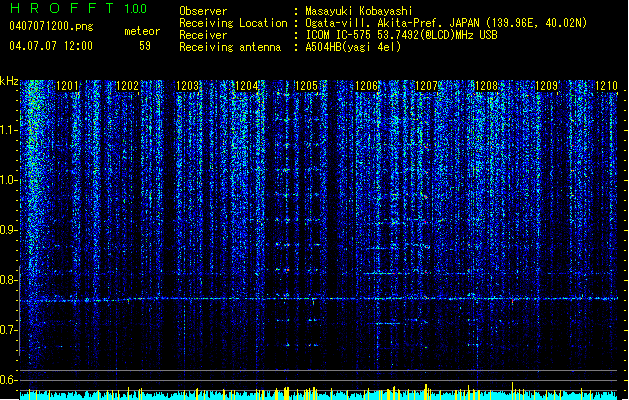Click the 1202 time marker
This screenshot has height=400, width=629.
pyautogui.click(x=127, y=86)
